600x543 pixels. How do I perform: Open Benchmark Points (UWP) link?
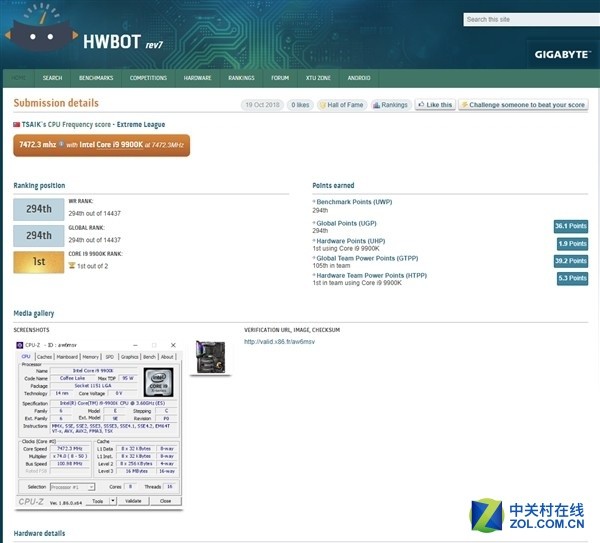click(354, 202)
